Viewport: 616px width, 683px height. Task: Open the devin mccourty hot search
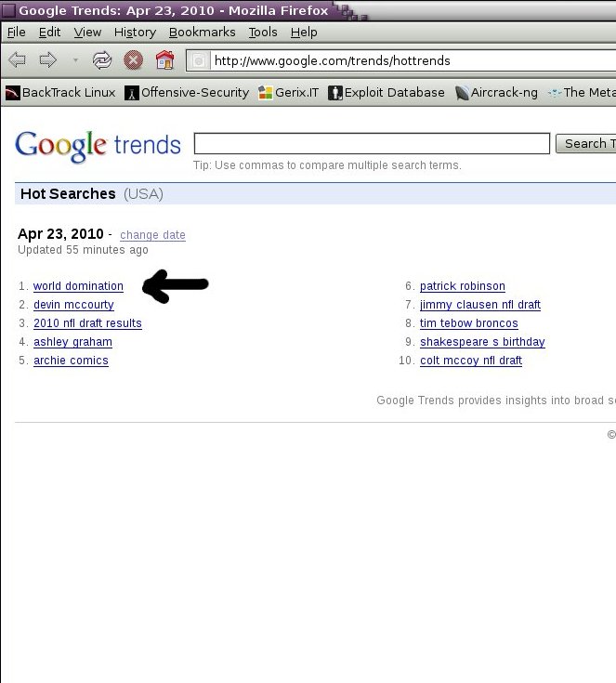coord(73,305)
